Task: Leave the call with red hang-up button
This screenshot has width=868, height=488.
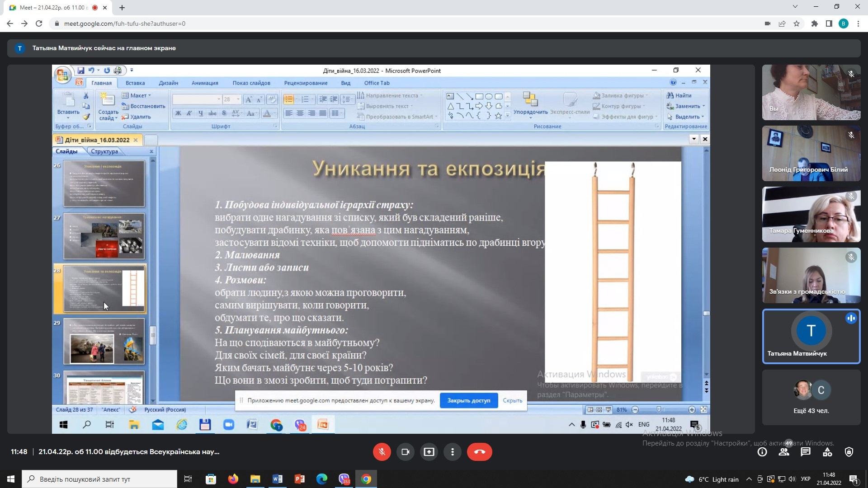Action: click(479, 452)
